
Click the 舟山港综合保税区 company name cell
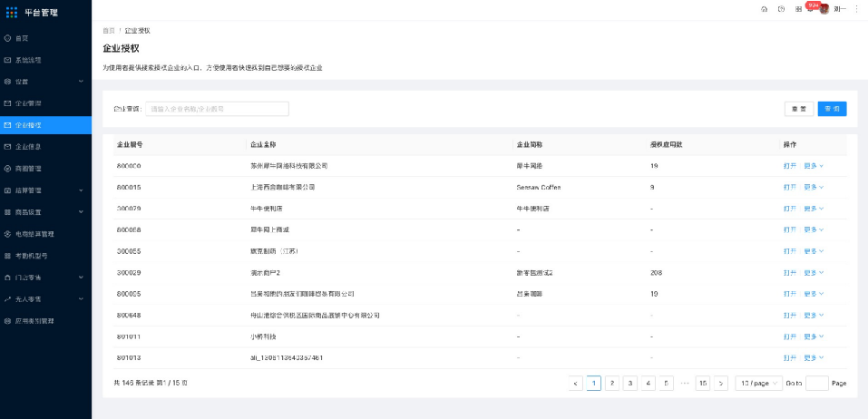click(x=315, y=316)
